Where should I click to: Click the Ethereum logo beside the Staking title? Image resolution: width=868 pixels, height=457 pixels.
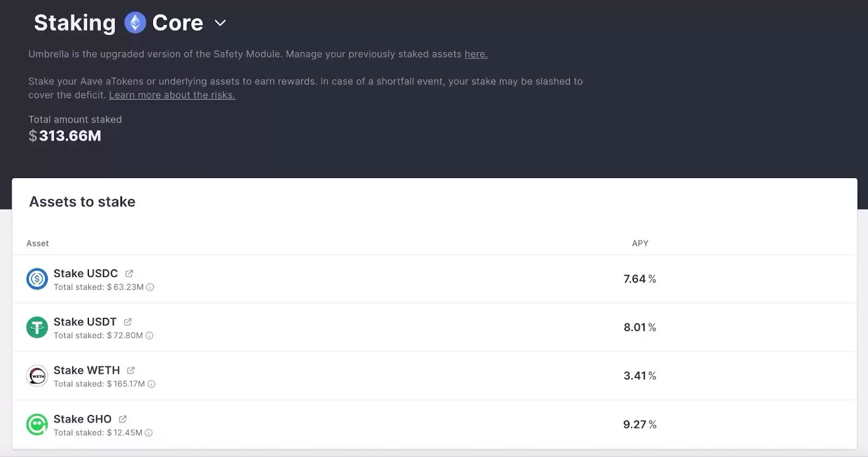pyautogui.click(x=134, y=23)
